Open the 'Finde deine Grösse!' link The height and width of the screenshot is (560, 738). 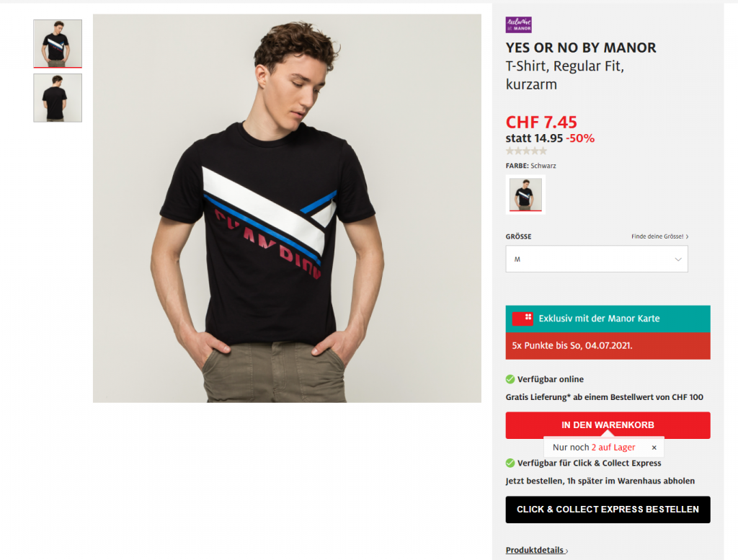(659, 236)
